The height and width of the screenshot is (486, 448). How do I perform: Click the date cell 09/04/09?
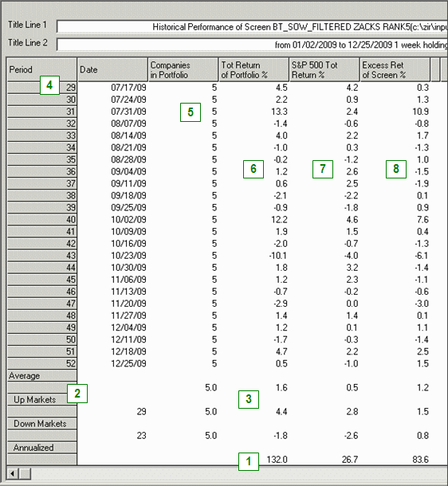click(x=128, y=171)
